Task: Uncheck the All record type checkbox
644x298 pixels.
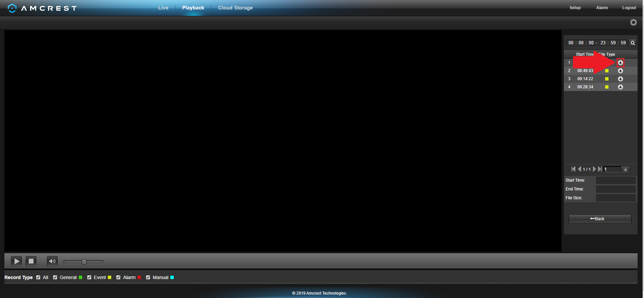Action: pos(38,277)
